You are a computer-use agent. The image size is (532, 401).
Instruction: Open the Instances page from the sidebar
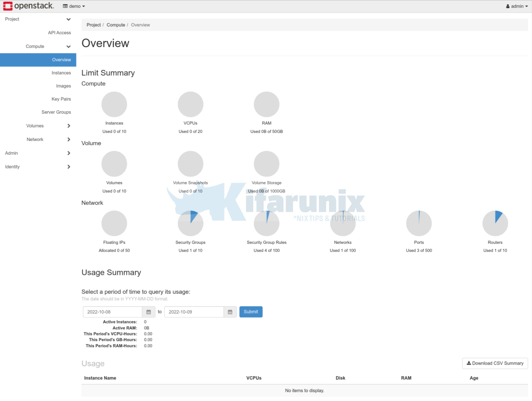point(61,73)
